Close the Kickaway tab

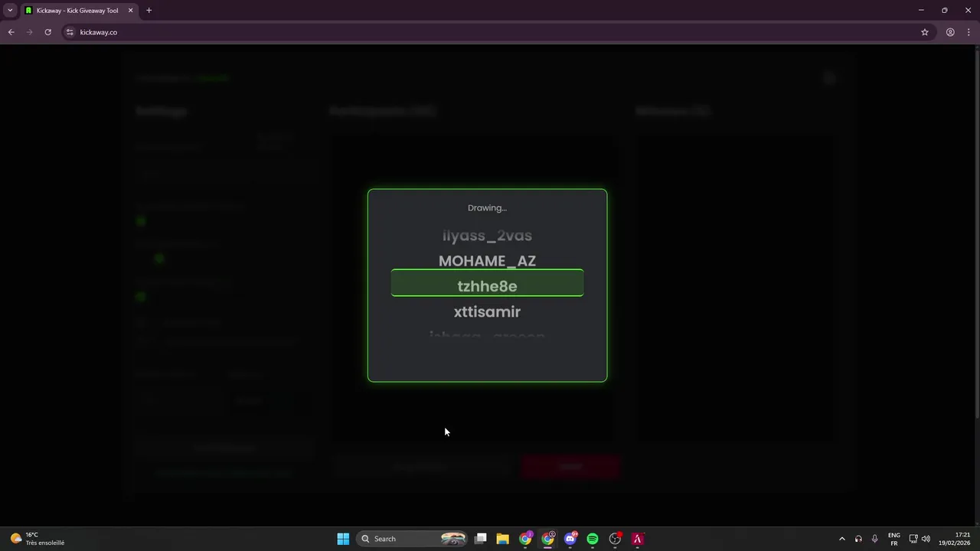(130, 11)
